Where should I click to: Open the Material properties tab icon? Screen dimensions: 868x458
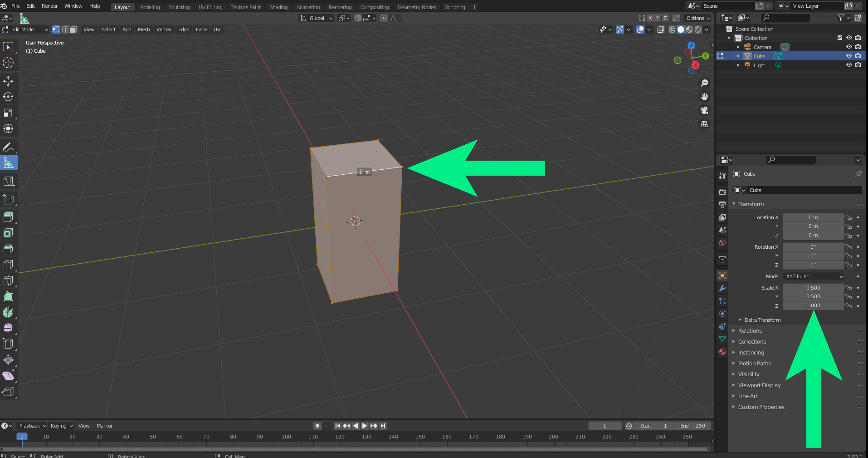[x=722, y=352]
